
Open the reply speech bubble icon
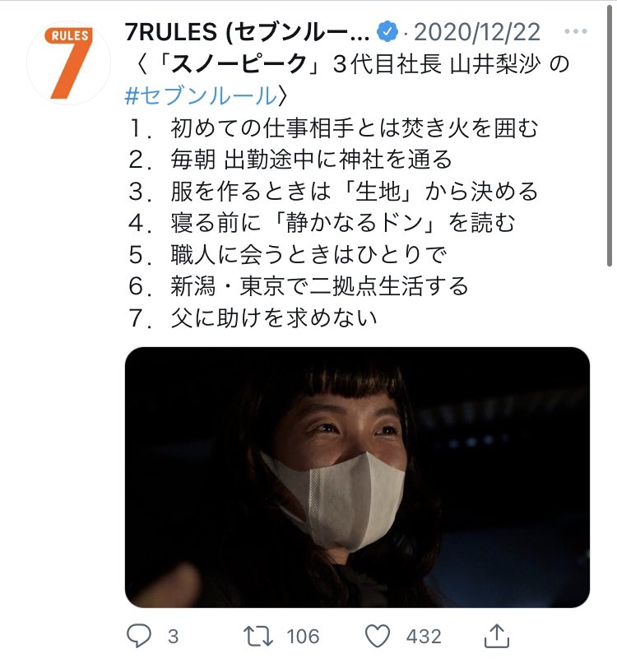point(139,636)
